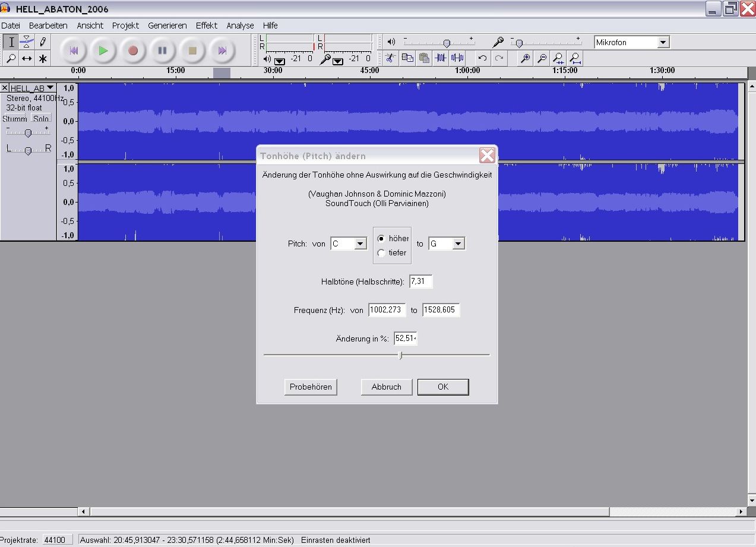Click the Undo arrow icon
756x547 pixels.
pos(482,58)
